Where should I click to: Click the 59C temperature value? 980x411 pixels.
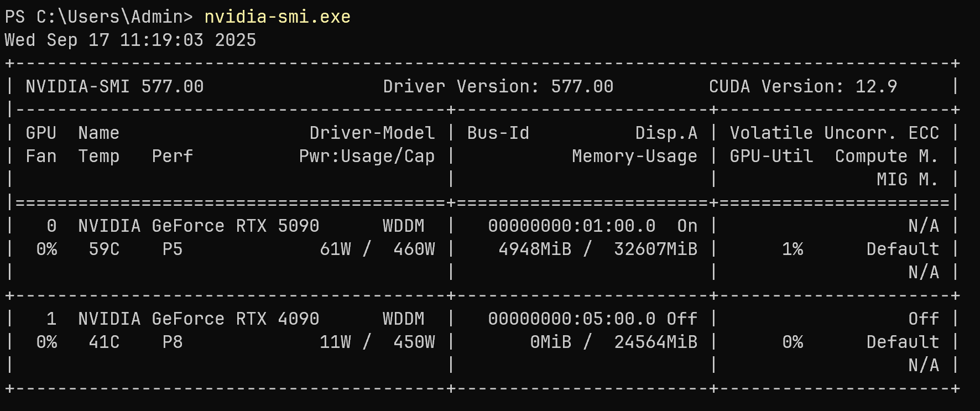point(104,249)
